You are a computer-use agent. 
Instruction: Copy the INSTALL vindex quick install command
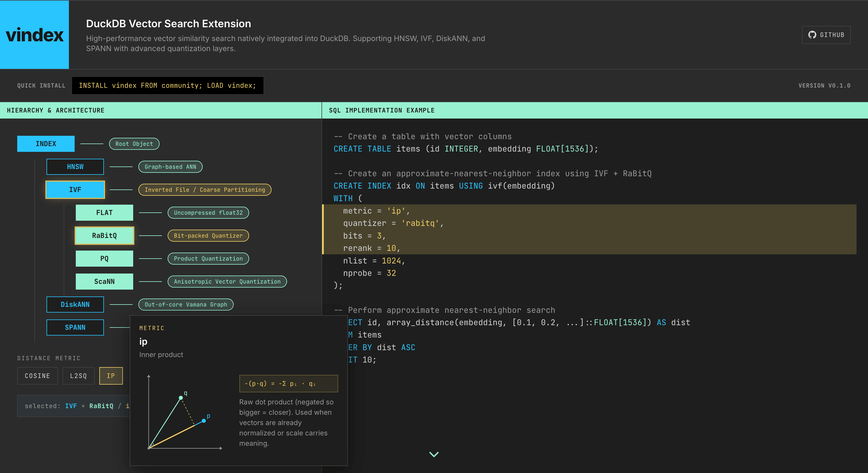168,85
